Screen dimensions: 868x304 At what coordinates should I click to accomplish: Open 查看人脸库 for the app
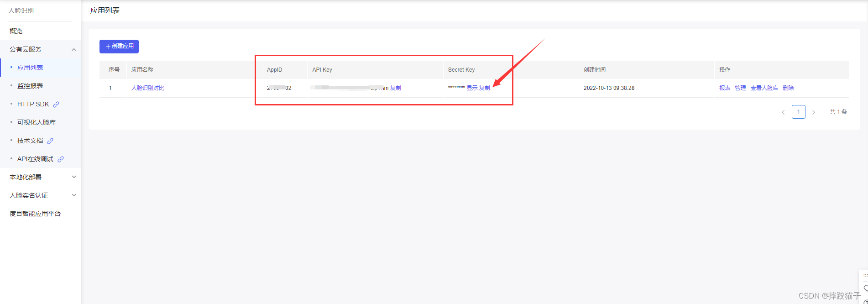coord(764,88)
